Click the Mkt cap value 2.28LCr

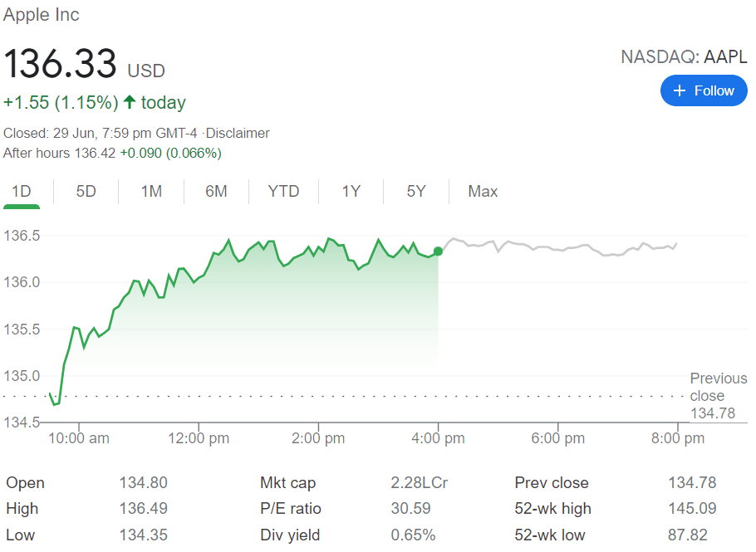[419, 483]
